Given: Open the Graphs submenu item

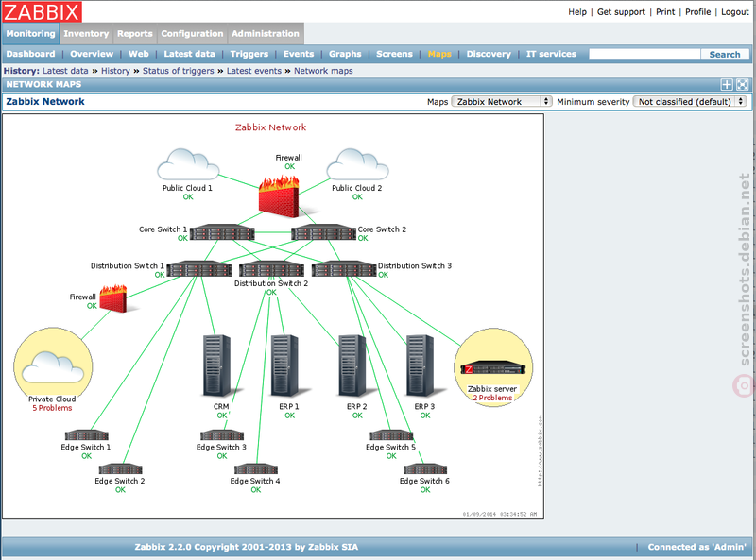Looking at the screenshot, I should coord(345,54).
